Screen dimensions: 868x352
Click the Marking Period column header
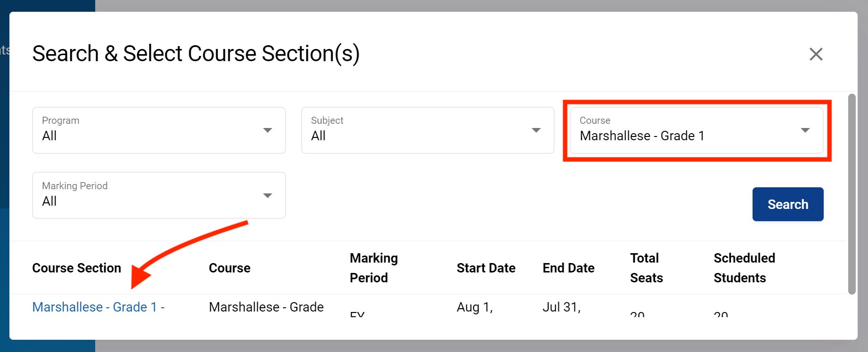[374, 268]
